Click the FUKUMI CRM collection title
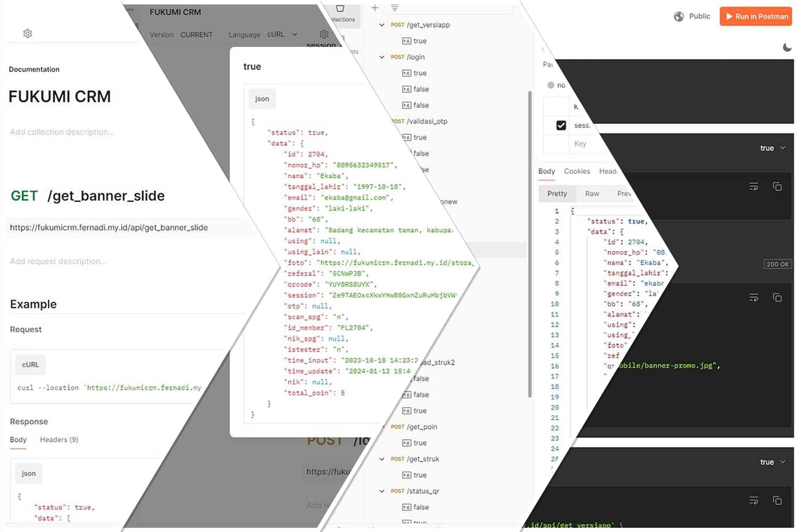Screen dimensions: 798x532 tap(60, 96)
